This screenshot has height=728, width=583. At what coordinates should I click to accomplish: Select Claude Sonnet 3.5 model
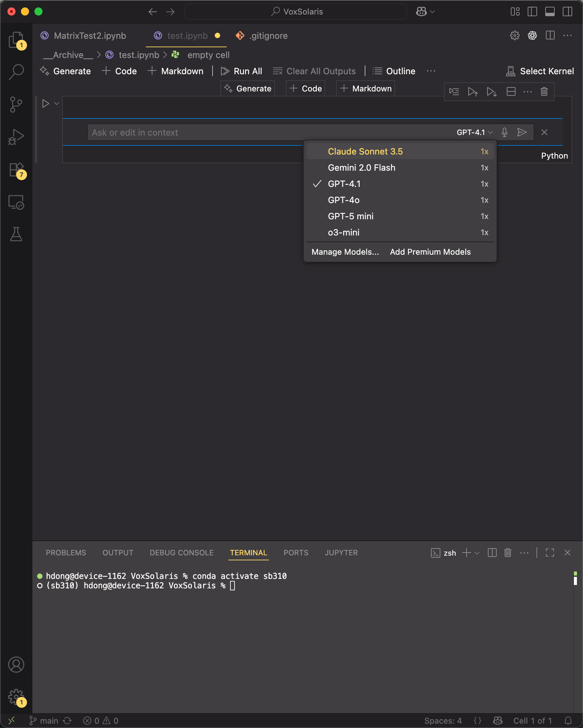[365, 151]
